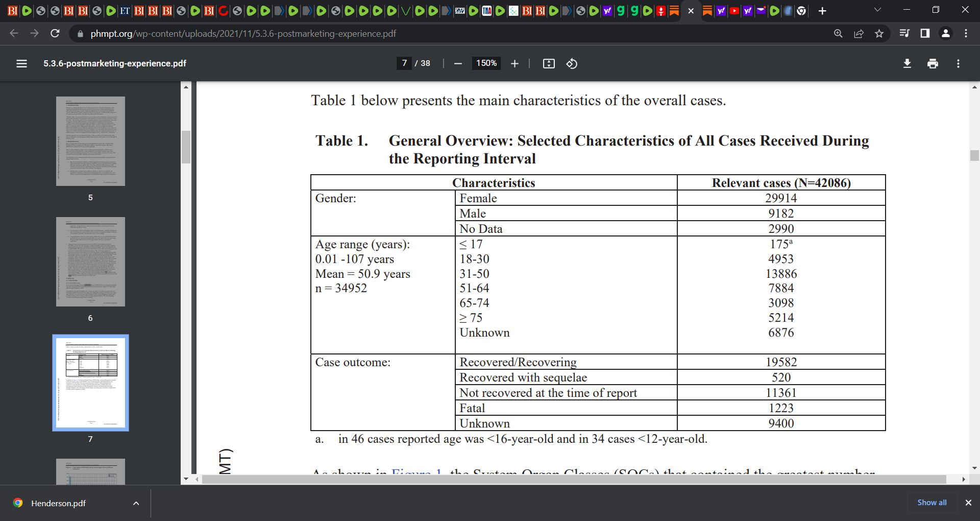Click the Female count 29914
The height and width of the screenshot is (521, 980).
781,198
